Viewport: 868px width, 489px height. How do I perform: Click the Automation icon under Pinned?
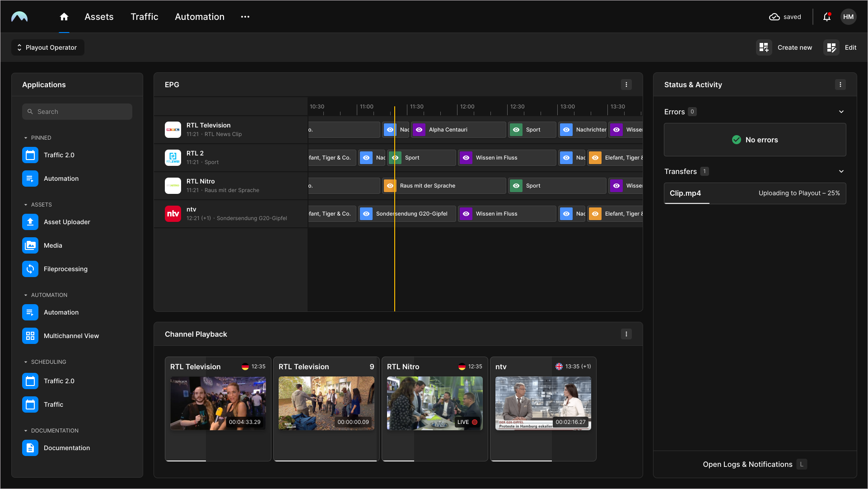coord(30,179)
